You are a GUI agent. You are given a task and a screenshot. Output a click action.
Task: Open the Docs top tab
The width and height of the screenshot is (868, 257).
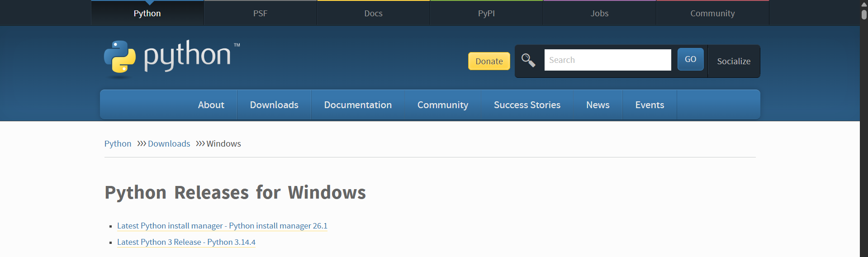(374, 13)
